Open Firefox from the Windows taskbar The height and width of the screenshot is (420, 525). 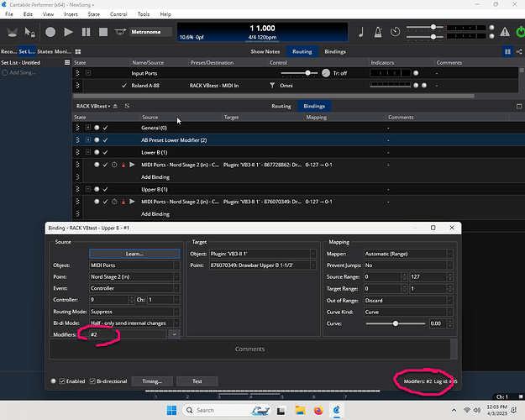[x=318, y=410]
